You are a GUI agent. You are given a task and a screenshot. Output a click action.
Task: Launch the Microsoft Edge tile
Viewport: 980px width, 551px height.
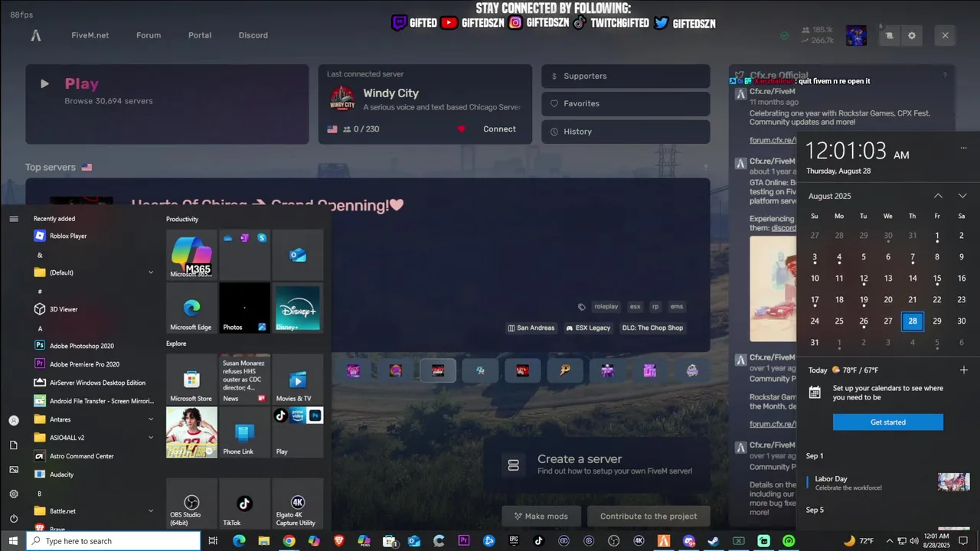(x=191, y=308)
